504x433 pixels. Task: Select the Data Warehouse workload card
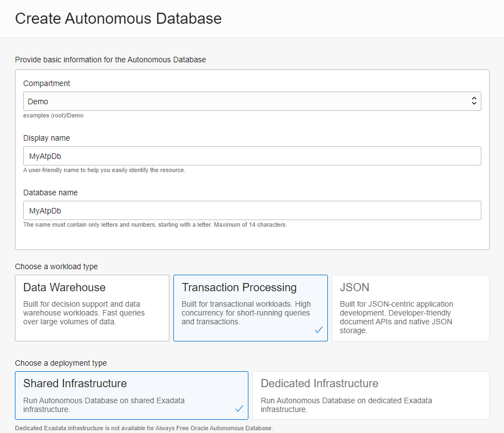pos(92,308)
